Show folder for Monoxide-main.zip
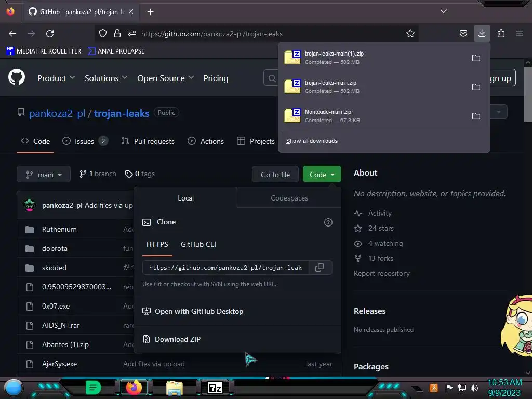 coord(476,116)
